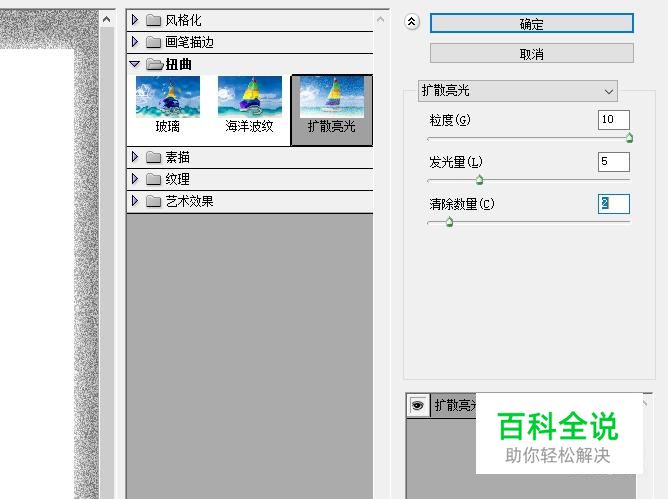Click the 发光量 slider handle
This screenshot has height=499, width=668.
coord(479,179)
